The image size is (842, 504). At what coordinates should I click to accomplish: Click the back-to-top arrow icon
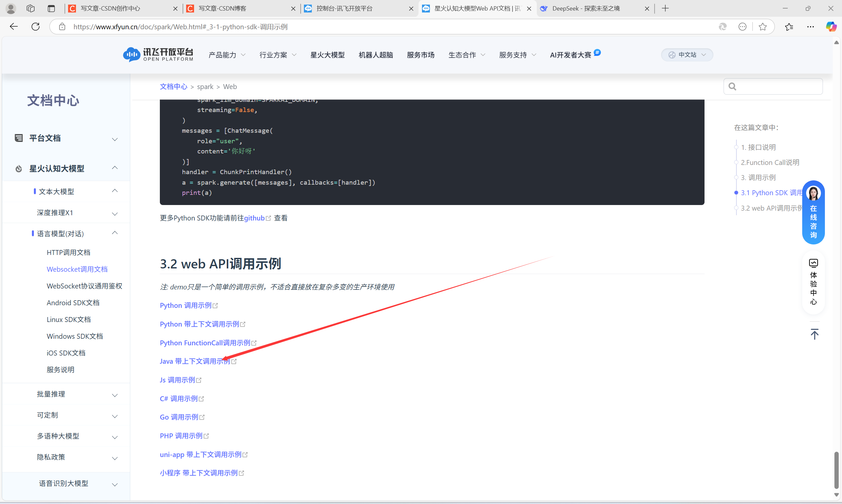(814, 334)
